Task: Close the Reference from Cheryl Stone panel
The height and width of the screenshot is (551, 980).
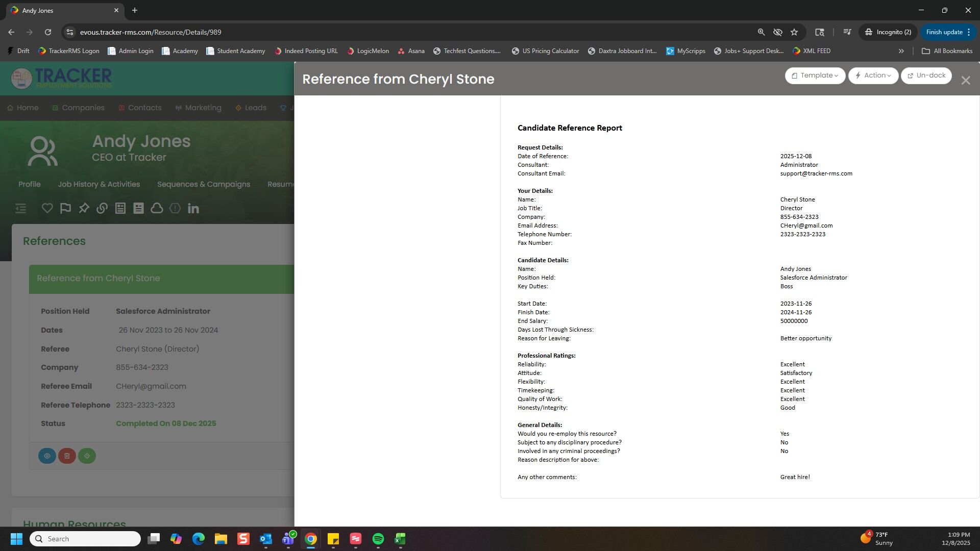Action: click(965, 81)
